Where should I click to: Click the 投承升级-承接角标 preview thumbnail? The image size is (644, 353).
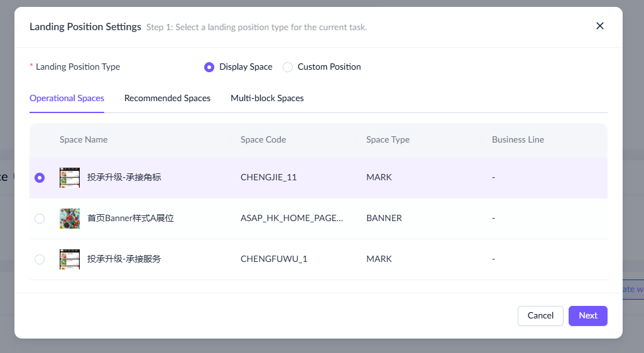point(70,178)
